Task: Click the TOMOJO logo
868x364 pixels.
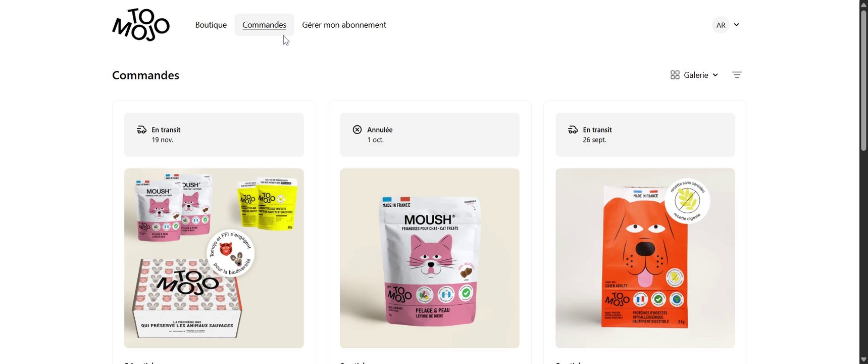Action: click(141, 25)
